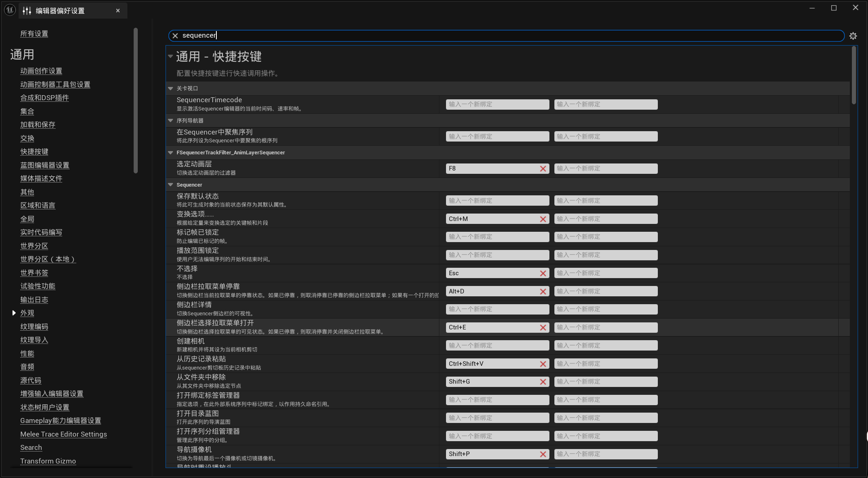Image resolution: width=868 pixels, height=478 pixels.
Task: Remove the Ctrl+Shift+V binding for 从历史记录粘贴
Action: [543, 364]
